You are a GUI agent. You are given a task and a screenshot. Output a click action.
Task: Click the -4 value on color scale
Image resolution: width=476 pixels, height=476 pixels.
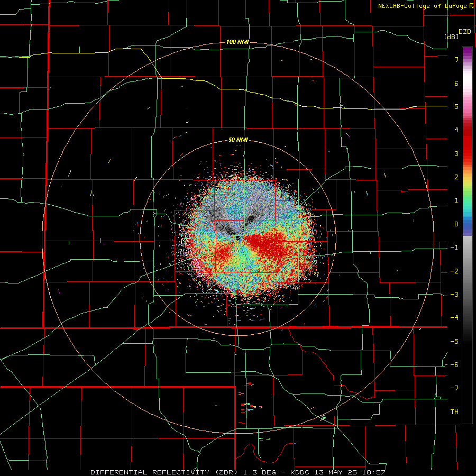tap(454, 317)
